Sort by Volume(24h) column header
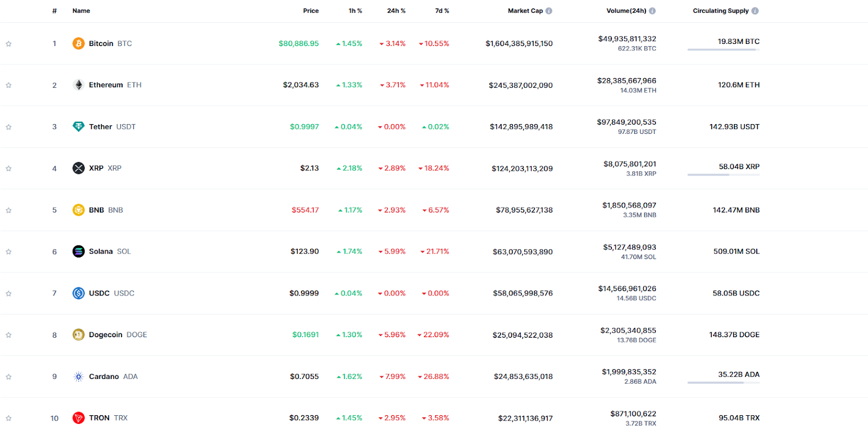This screenshot has height=438, width=868. pos(626,11)
